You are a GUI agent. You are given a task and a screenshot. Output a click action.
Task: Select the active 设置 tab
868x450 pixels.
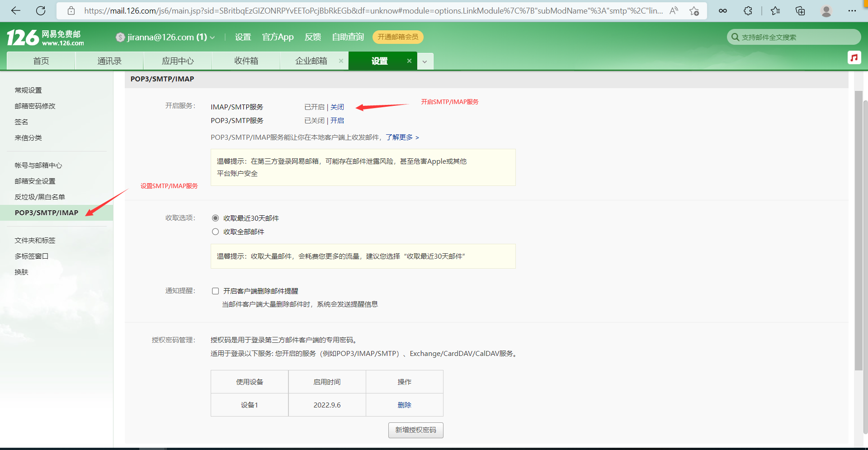pyautogui.click(x=380, y=61)
